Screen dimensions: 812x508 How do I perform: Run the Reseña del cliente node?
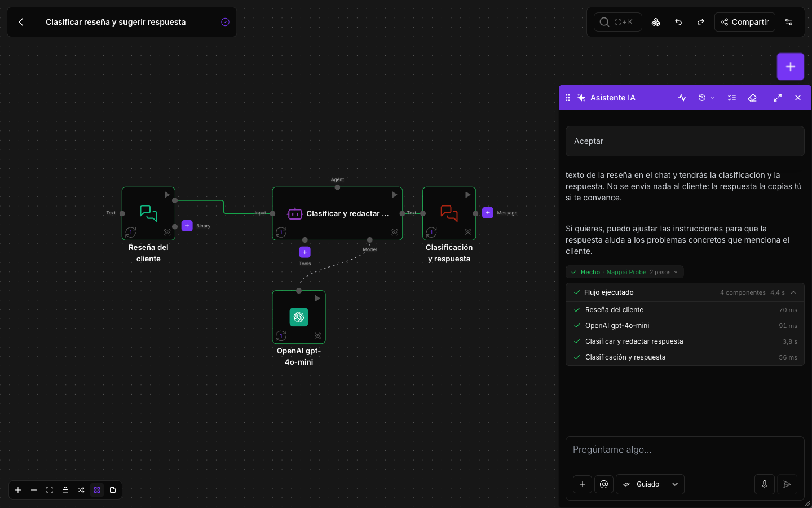point(167,195)
